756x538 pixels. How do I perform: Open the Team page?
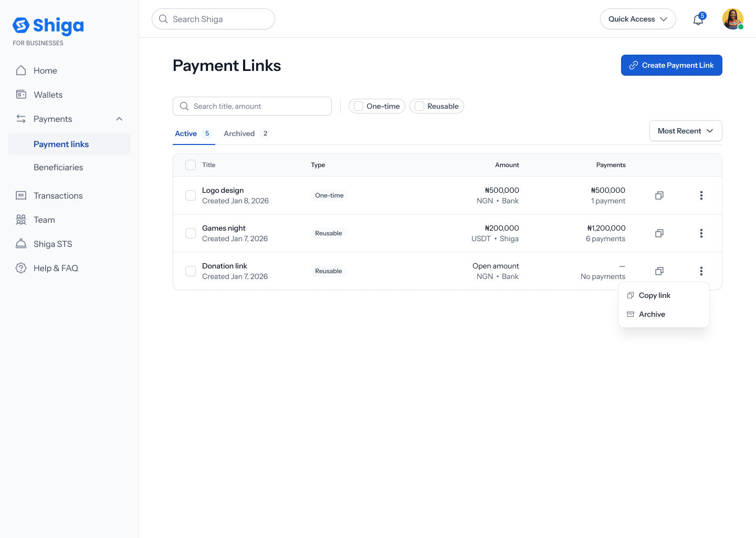click(44, 220)
